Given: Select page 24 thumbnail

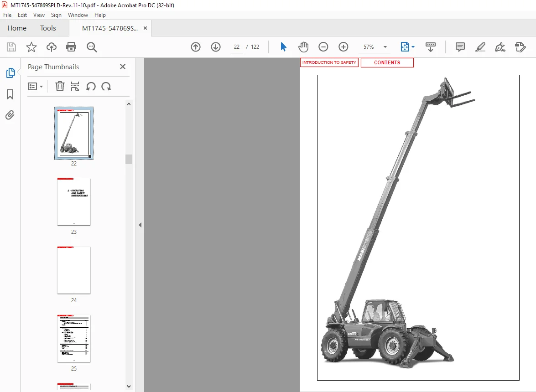Looking at the screenshot, I should 74,270.
